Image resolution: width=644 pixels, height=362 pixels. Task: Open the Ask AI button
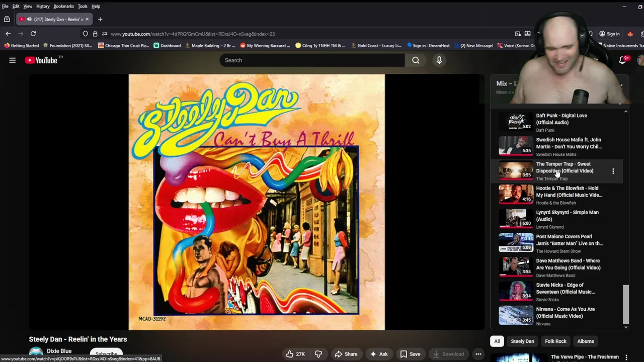point(378,354)
